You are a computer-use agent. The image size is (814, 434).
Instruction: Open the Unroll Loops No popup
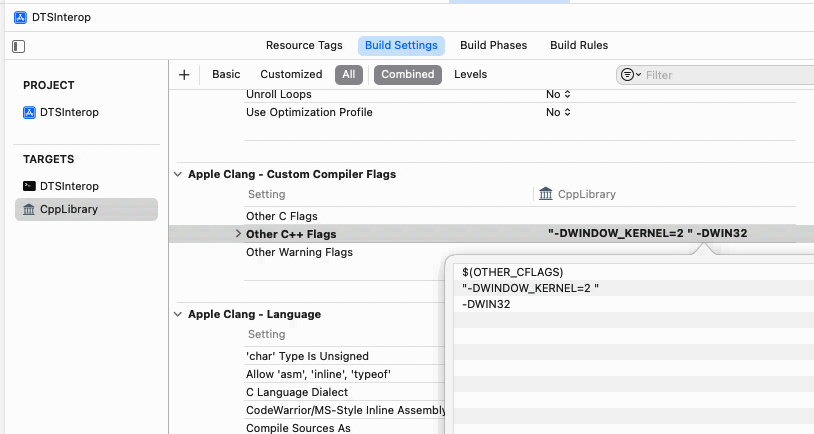click(558, 94)
